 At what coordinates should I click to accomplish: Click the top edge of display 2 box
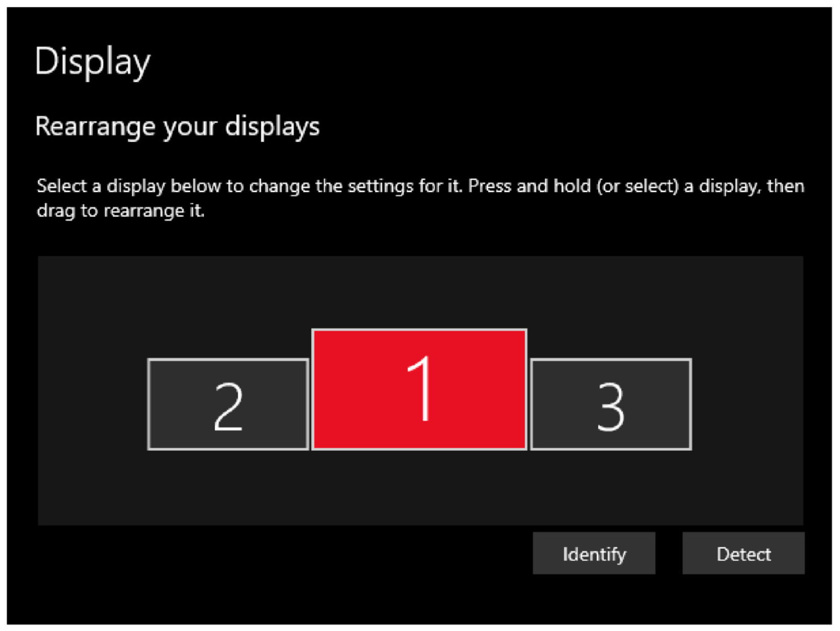tap(228, 360)
